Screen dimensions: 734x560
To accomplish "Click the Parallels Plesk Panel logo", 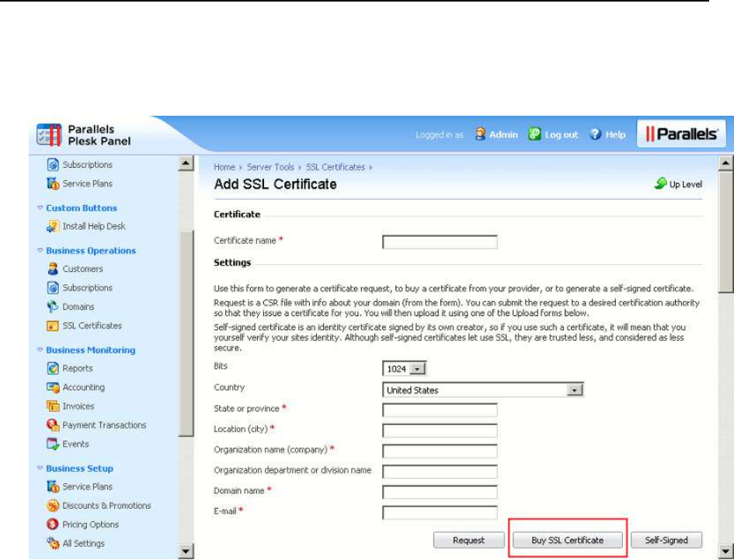I will [84, 135].
